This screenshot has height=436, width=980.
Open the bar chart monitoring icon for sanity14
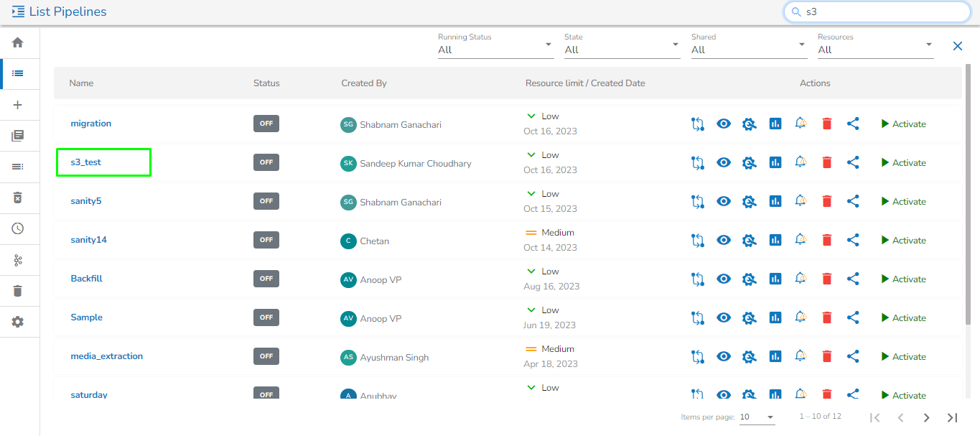tap(775, 240)
